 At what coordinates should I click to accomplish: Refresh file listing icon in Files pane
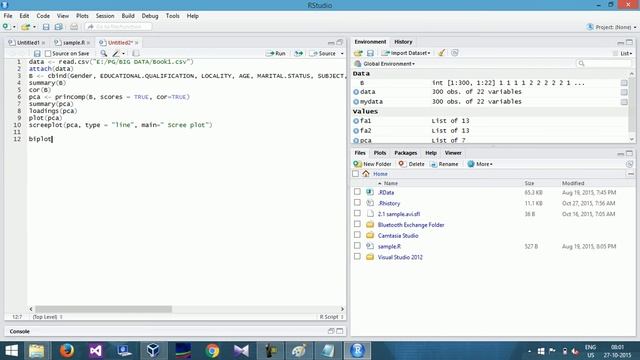pyautogui.click(x=629, y=164)
